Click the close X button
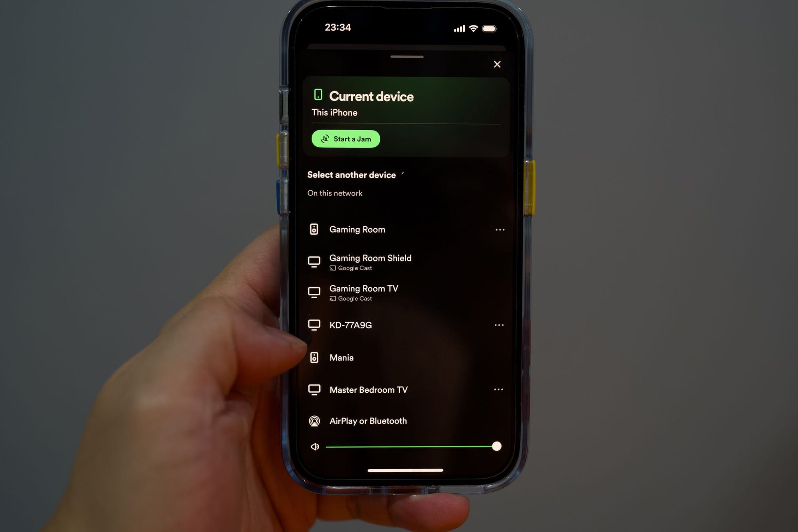The width and height of the screenshot is (798, 532). pos(497,65)
